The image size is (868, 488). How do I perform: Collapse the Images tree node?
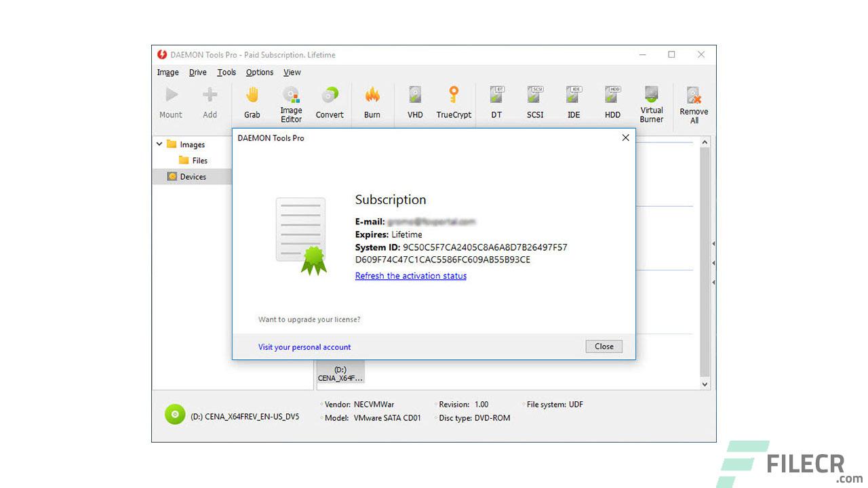[159, 144]
